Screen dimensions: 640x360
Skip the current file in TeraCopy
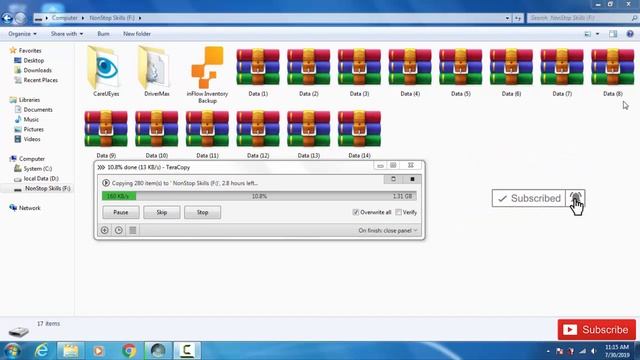[162, 212]
